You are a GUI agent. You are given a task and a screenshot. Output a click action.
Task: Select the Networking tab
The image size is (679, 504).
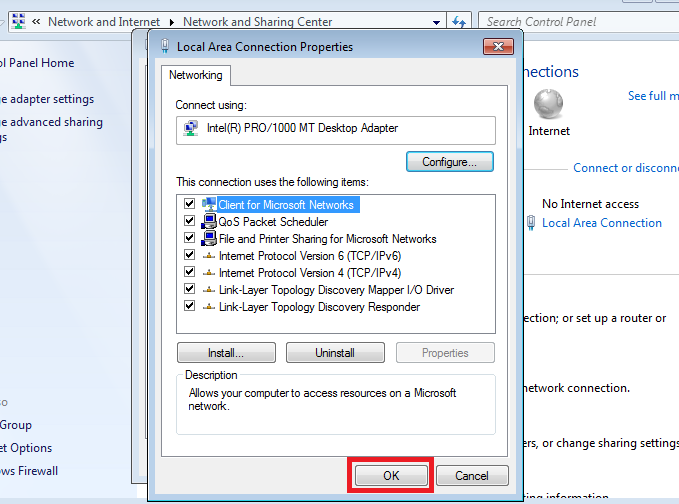click(x=196, y=75)
